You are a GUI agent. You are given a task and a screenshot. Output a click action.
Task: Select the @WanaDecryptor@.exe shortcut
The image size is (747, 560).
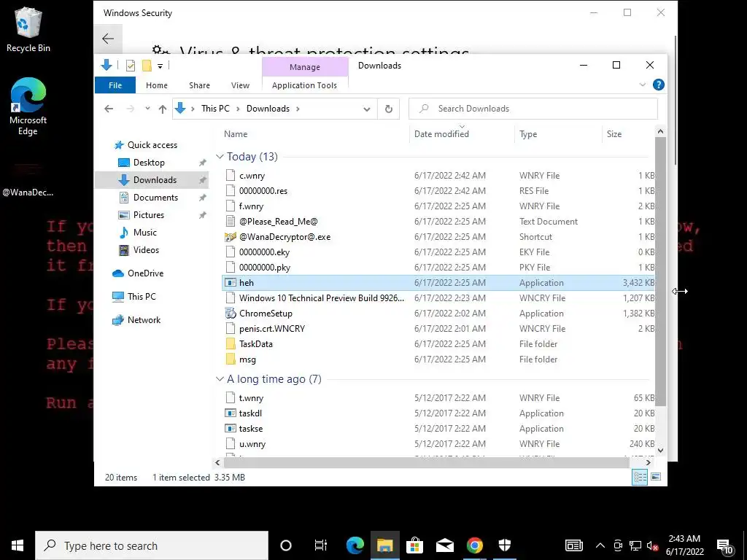coord(438,237)
